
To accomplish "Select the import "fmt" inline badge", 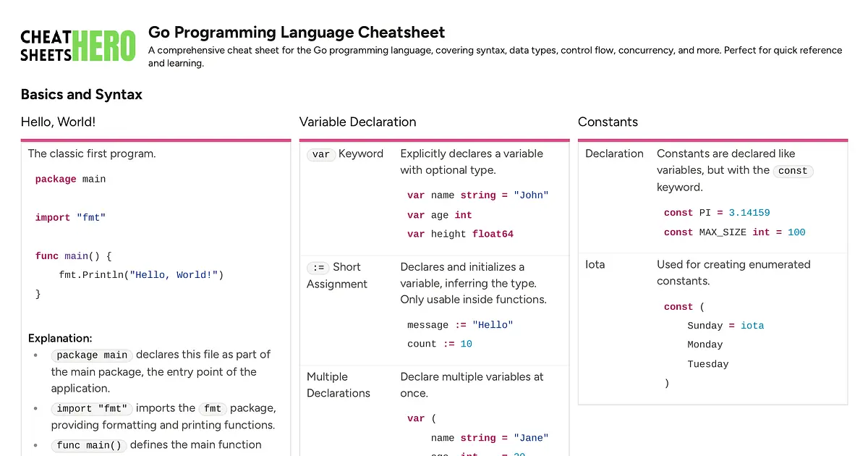I will click(x=91, y=408).
